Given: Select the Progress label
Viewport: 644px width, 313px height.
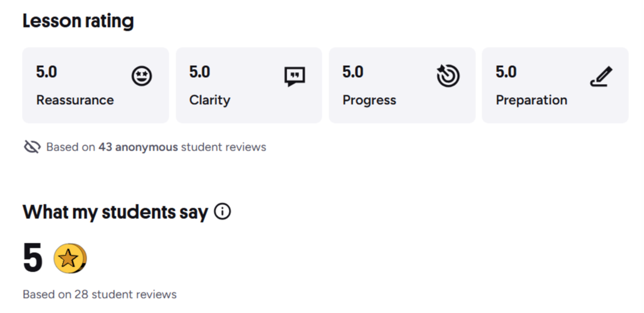Looking at the screenshot, I should pos(369,100).
